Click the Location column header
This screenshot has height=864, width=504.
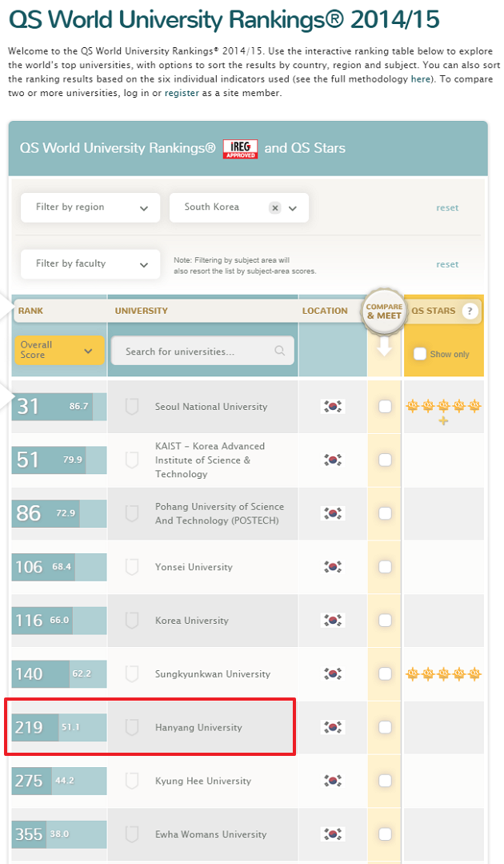coord(325,311)
